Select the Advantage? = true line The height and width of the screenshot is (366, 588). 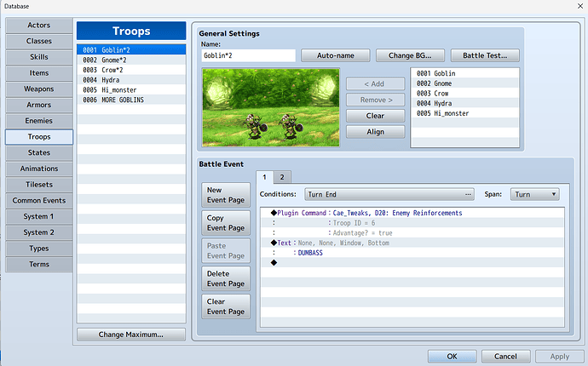point(412,233)
